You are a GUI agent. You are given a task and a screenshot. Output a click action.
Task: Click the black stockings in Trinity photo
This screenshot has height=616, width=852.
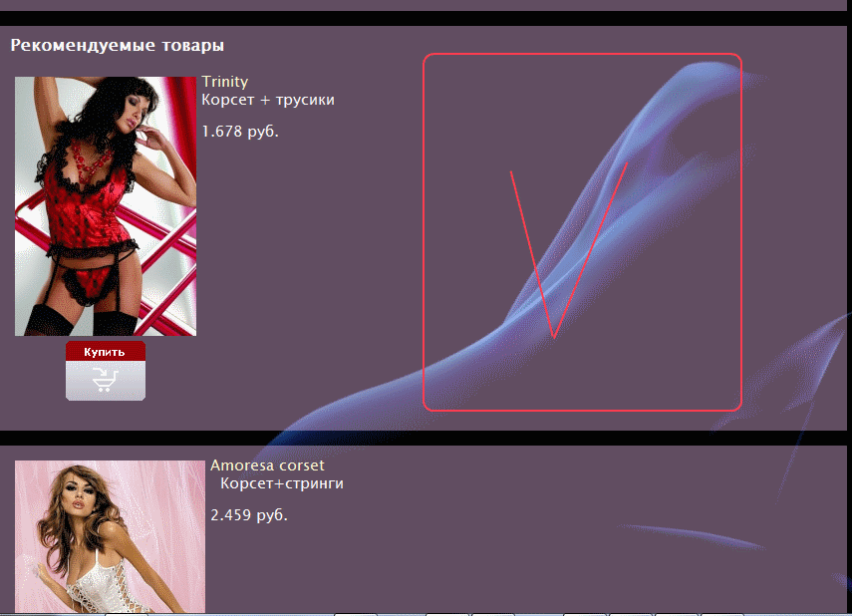[x=50, y=319]
